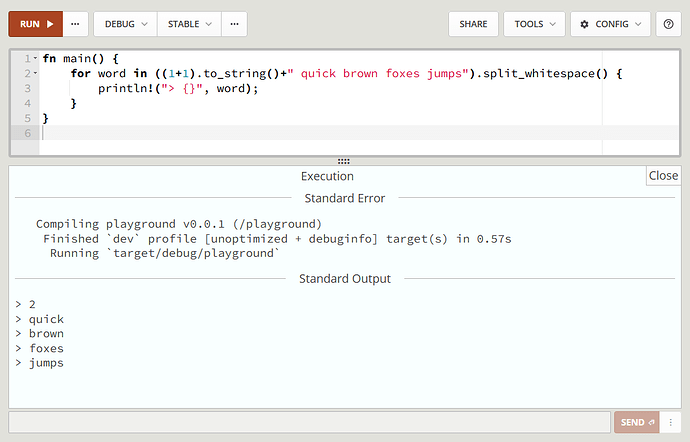Click the SEND button
The image size is (690, 442).
click(x=637, y=422)
